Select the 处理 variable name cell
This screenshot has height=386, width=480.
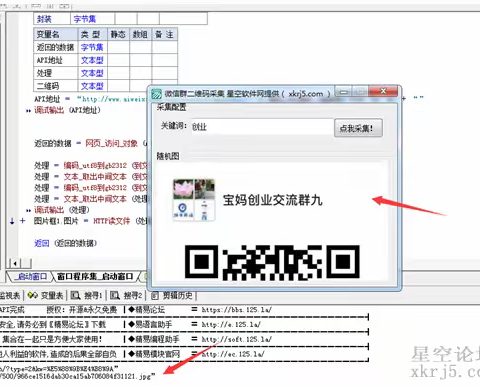[56, 73]
